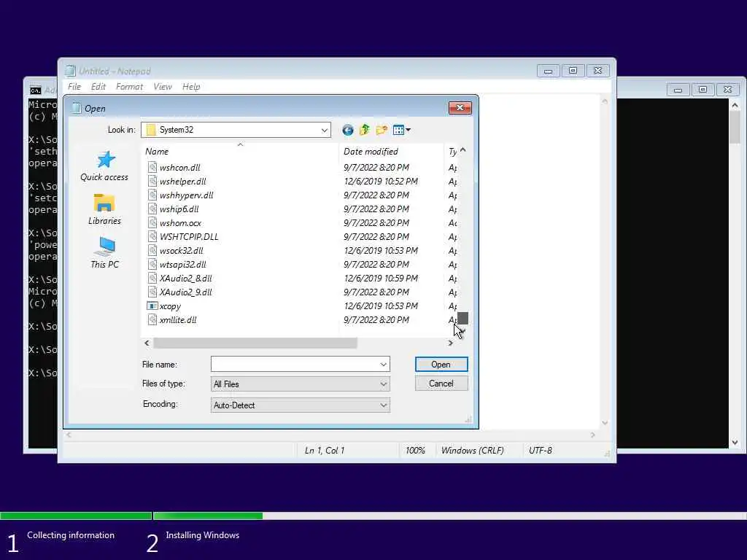
Task: Expand the Look in dropdown
Action: [325, 130]
